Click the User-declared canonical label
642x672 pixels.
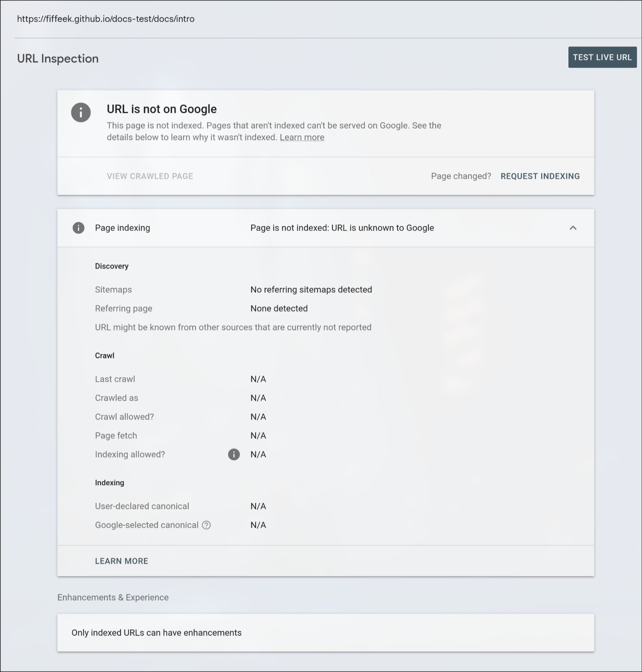point(142,506)
